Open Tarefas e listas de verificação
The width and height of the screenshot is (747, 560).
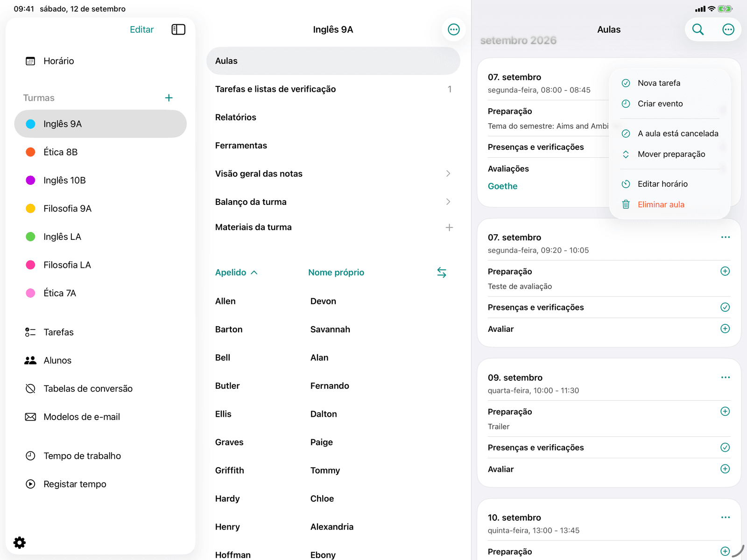pos(333,89)
